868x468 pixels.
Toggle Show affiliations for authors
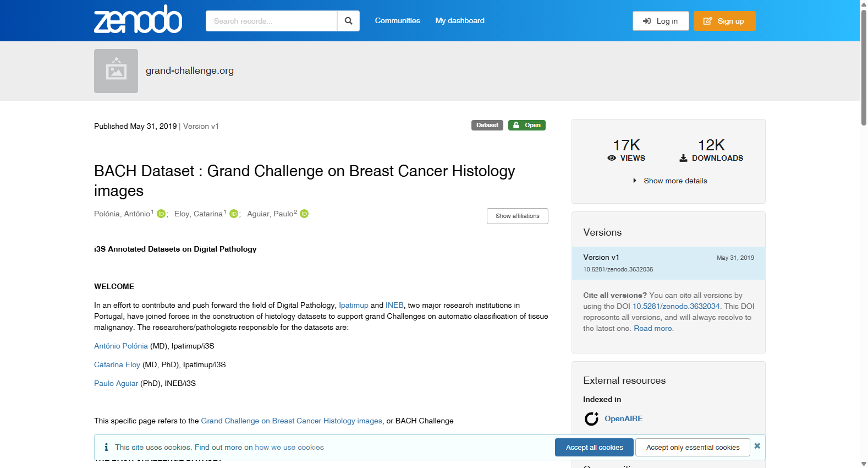[x=518, y=216]
